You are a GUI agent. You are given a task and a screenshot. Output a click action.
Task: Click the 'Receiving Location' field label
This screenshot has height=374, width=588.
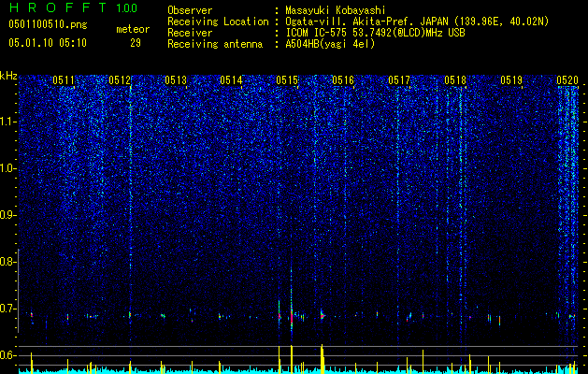(x=218, y=22)
